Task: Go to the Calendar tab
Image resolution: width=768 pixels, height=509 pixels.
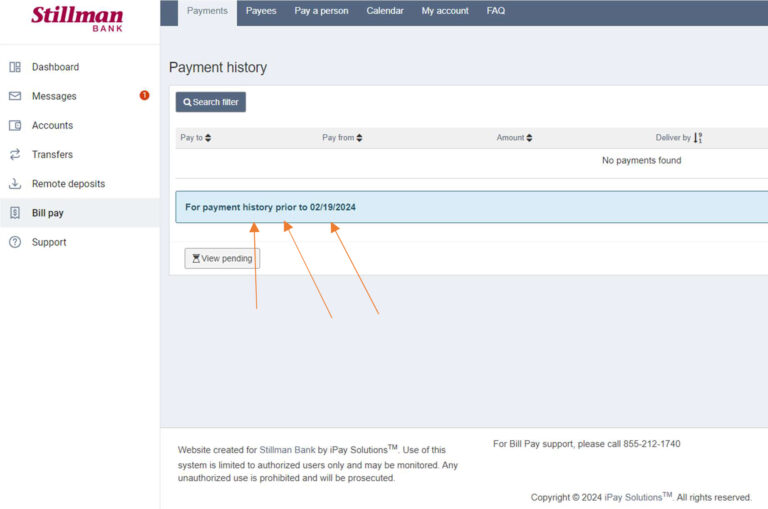Action: click(x=385, y=11)
